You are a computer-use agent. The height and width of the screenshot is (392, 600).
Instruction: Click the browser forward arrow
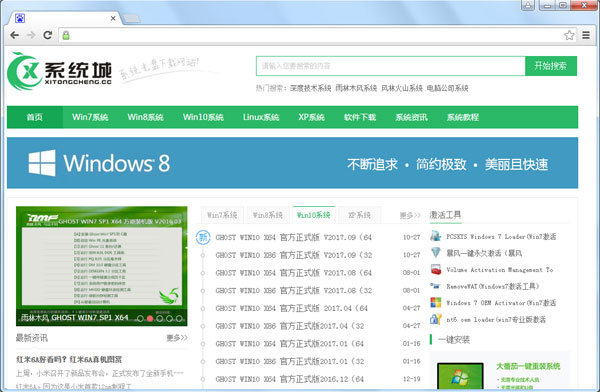point(31,35)
